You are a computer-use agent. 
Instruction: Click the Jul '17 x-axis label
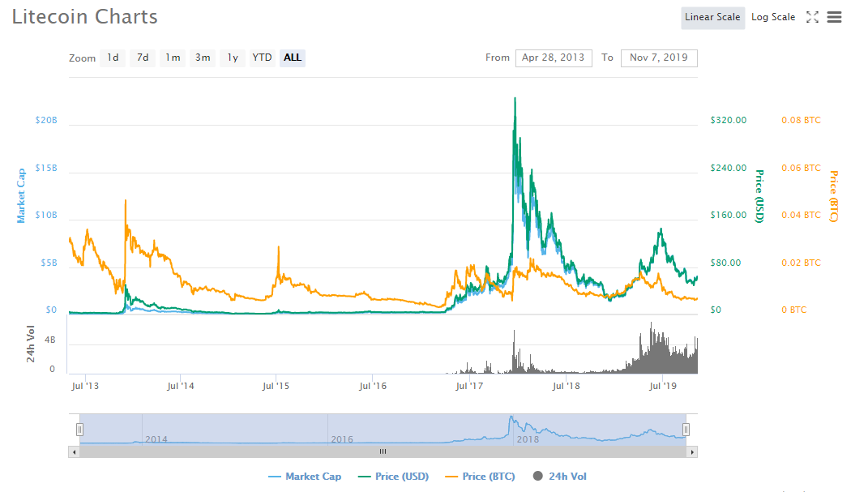(469, 387)
